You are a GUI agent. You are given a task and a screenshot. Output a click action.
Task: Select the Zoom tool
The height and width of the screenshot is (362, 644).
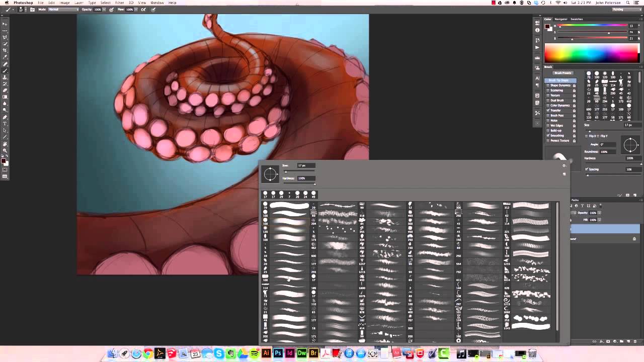pos(6,150)
